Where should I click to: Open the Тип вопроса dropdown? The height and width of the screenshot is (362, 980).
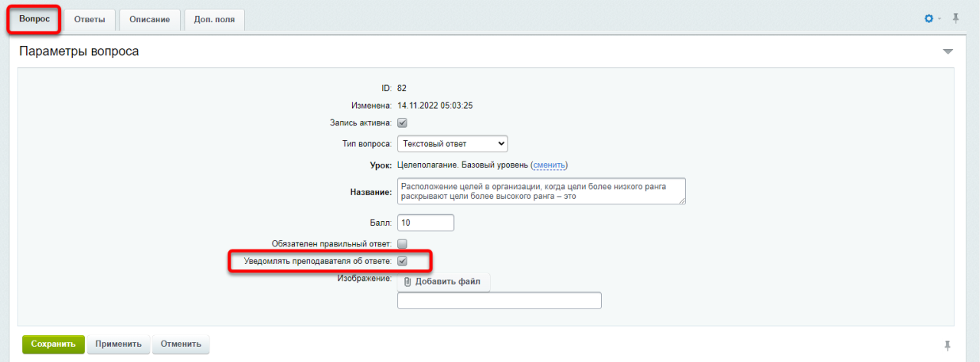452,143
